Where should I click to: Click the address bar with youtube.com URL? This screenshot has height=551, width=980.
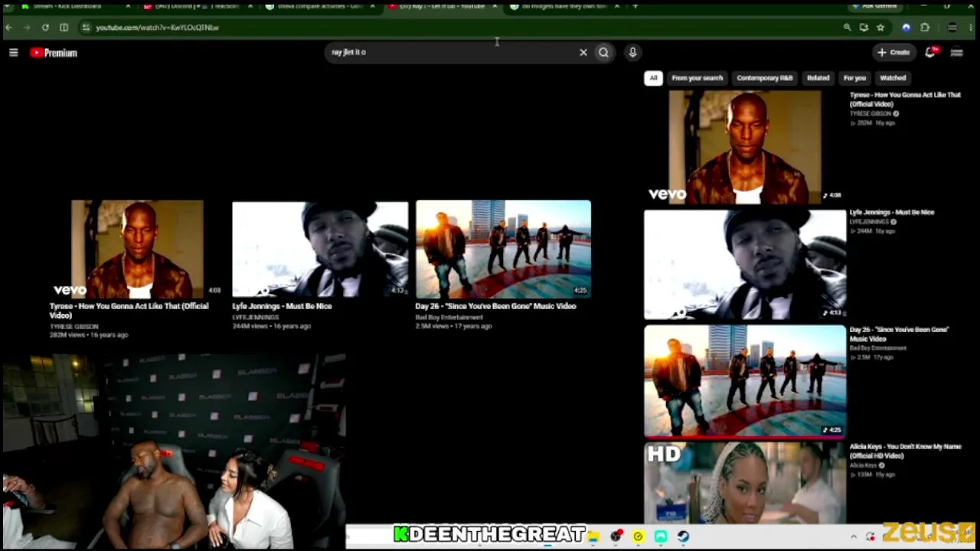(x=459, y=28)
